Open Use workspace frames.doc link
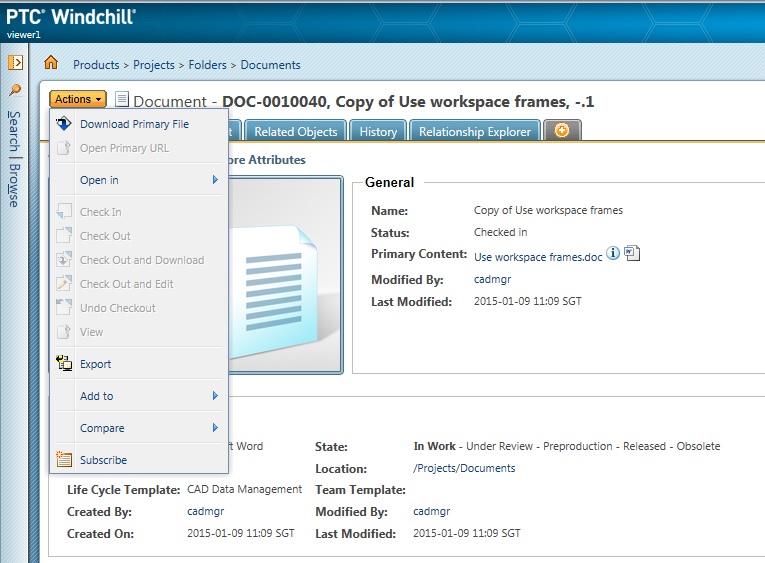Screen dimensions: 765x563 (538, 257)
